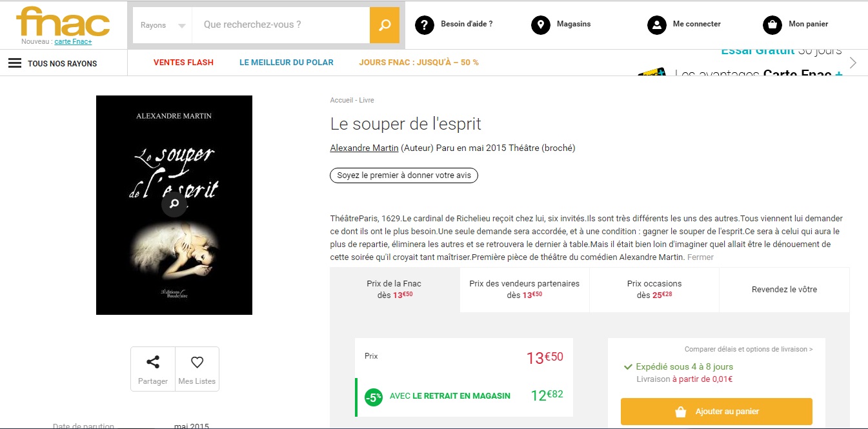Open the Rayons category dropdown

point(161,25)
